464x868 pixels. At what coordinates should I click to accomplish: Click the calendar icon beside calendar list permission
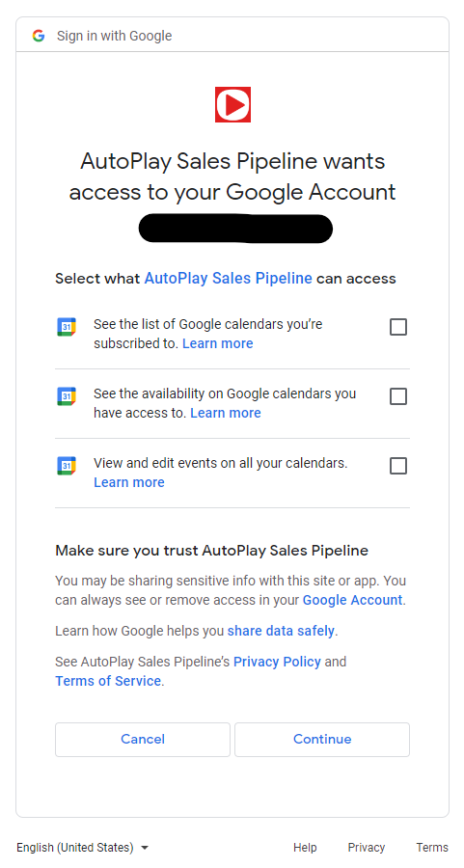click(x=67, y=327)
